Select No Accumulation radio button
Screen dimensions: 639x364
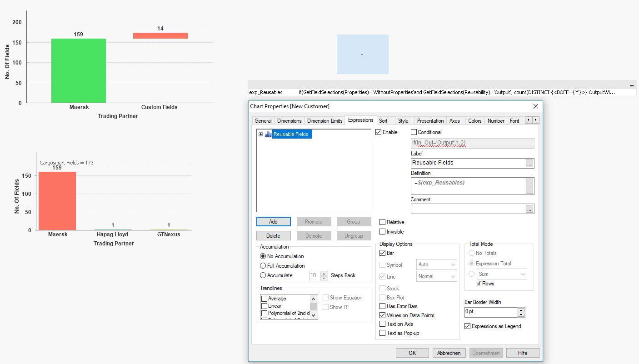pos(263,256)
